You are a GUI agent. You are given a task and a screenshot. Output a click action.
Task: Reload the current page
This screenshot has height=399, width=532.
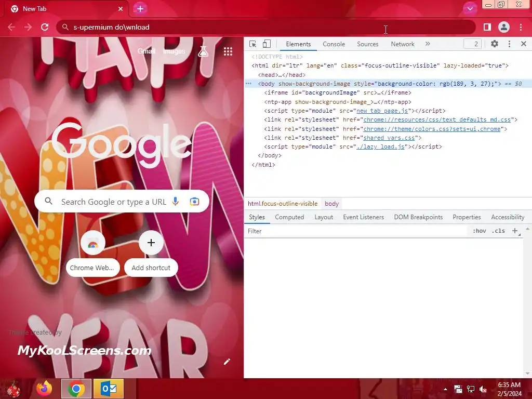tap(45, 27)
